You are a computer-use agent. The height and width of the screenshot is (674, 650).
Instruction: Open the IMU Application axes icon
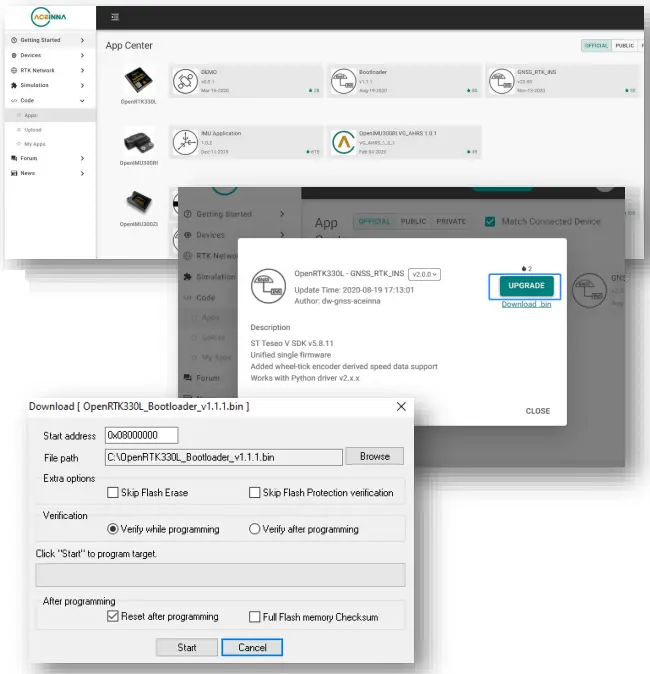(185, 142)
